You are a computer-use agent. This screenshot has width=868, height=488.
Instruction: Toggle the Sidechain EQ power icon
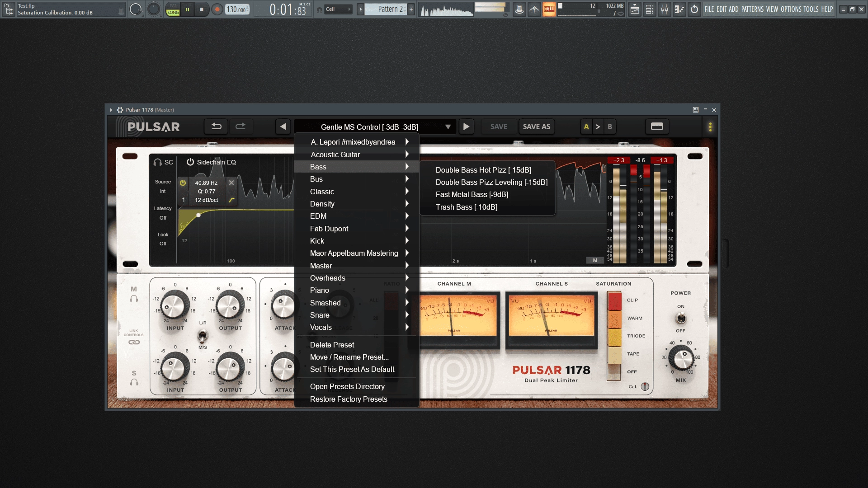pos(190,162)
